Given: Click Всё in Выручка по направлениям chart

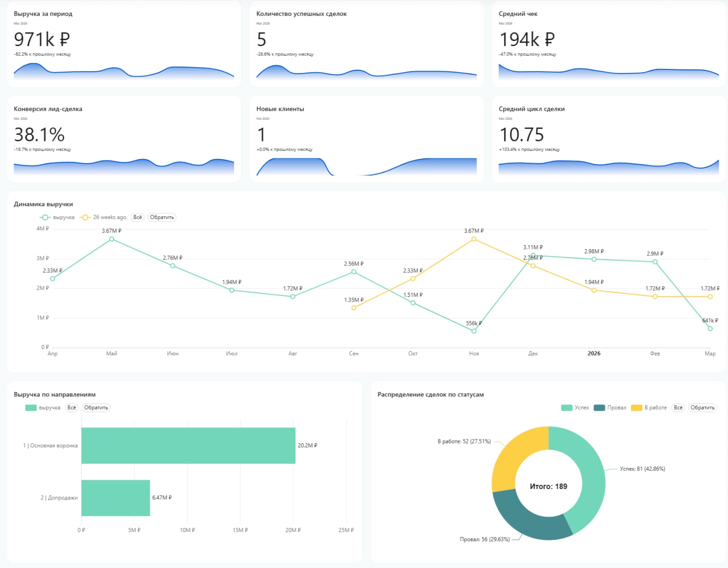Looking at the screenshot, I should click(72, 408).
